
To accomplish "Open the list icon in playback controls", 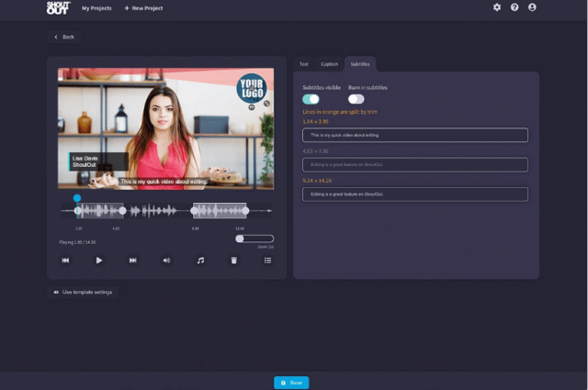I will pyautogui.click(x=267, y=261).
